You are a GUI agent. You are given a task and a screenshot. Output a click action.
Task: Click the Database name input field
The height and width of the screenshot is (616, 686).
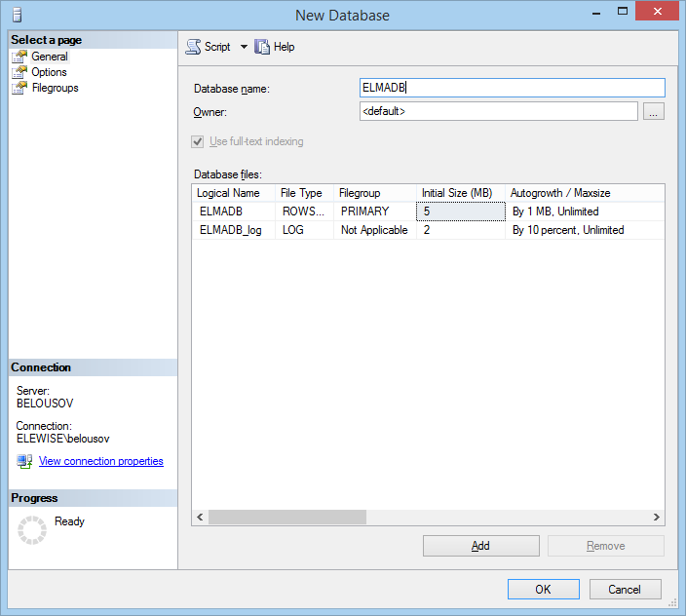[x=512, y=88]
